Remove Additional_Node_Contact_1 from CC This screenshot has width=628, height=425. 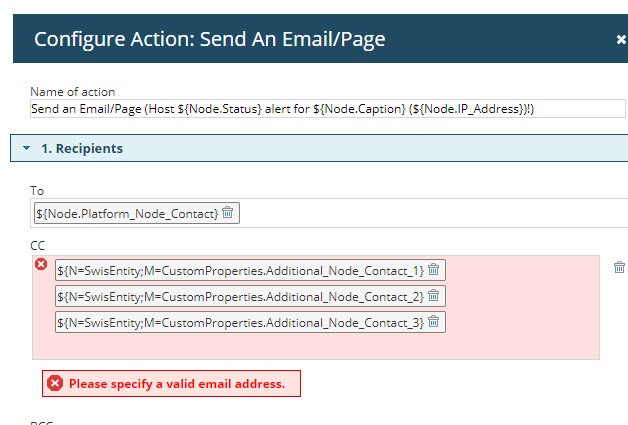[433, 270]
